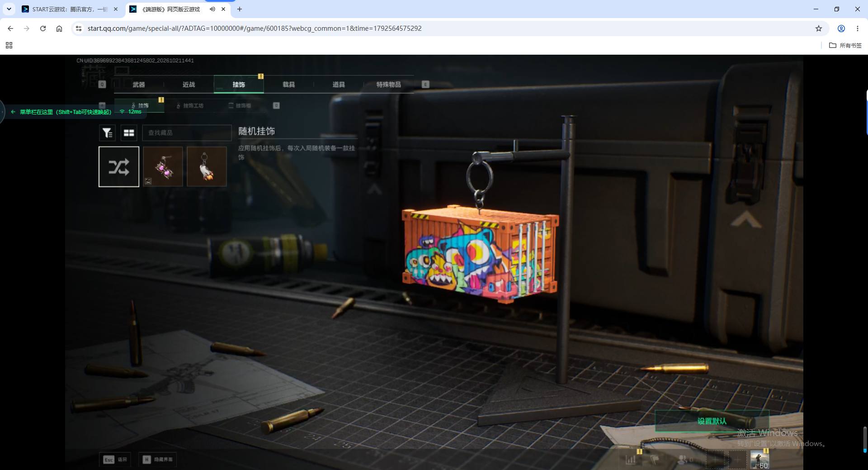Open the player avatar level 60
The height and width of the screenshot is (470, 868).
[x=759, y=460]
